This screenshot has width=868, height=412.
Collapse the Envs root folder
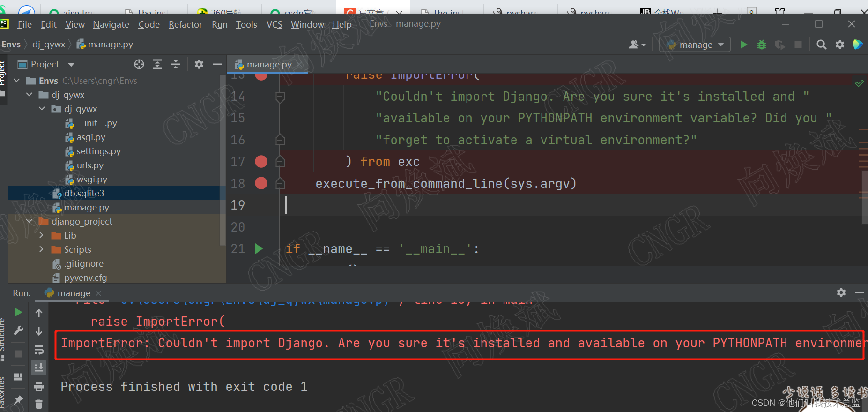click(x=17, y=81)
